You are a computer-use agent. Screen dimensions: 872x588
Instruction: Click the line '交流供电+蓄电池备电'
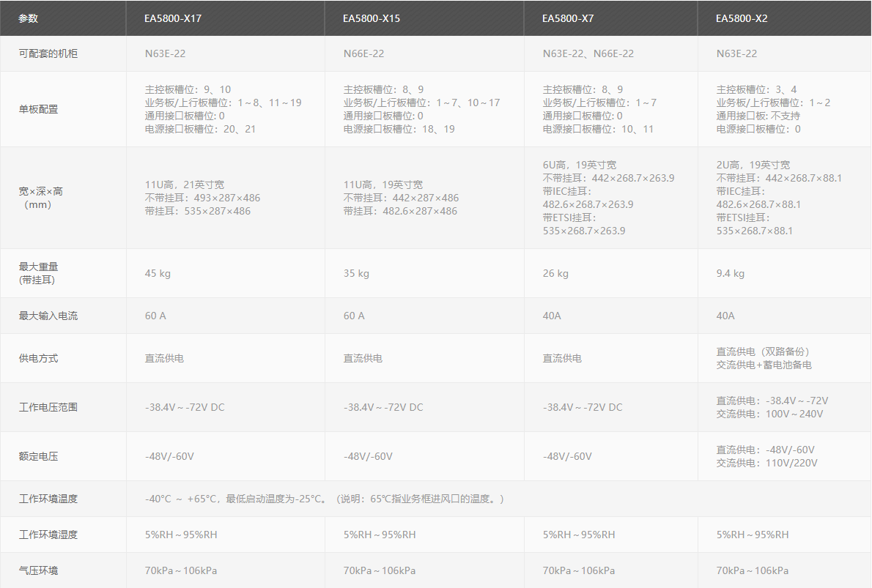(764, 365)
